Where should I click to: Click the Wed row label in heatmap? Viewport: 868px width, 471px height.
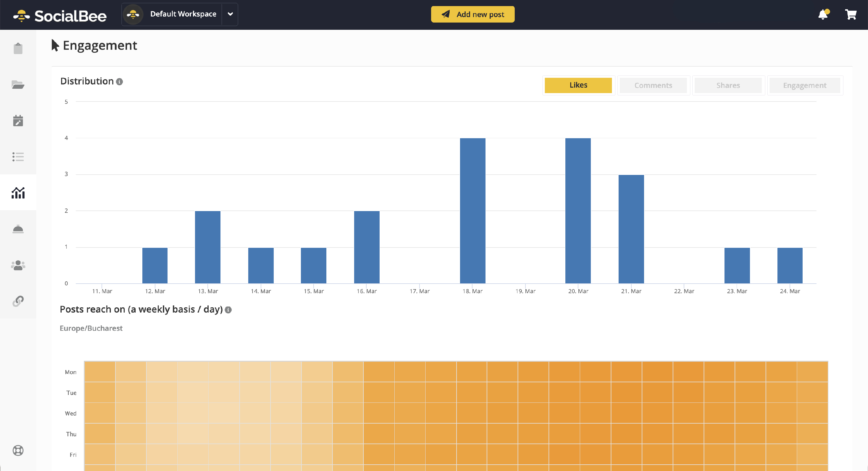coord(71,413)
